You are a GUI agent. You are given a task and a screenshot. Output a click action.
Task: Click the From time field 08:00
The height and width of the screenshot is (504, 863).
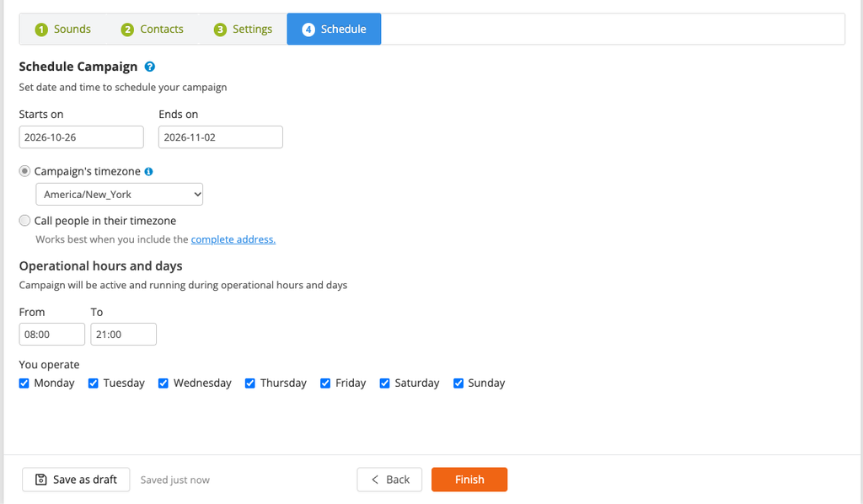[52, 335]
